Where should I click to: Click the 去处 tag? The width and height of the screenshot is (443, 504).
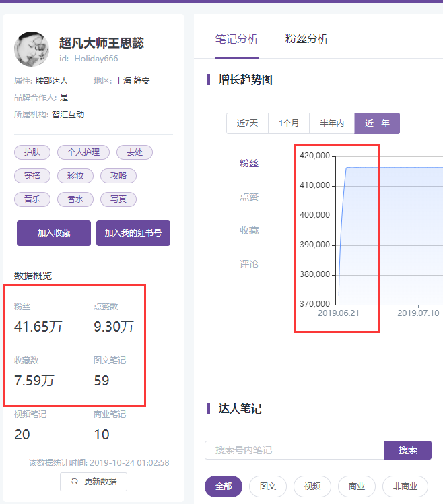coord(134,152)
